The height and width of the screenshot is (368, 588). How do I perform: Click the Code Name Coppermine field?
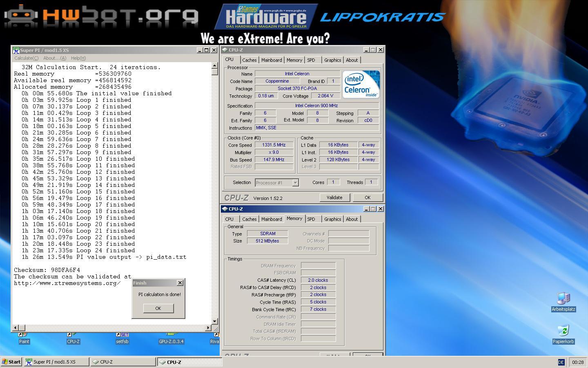277,81
